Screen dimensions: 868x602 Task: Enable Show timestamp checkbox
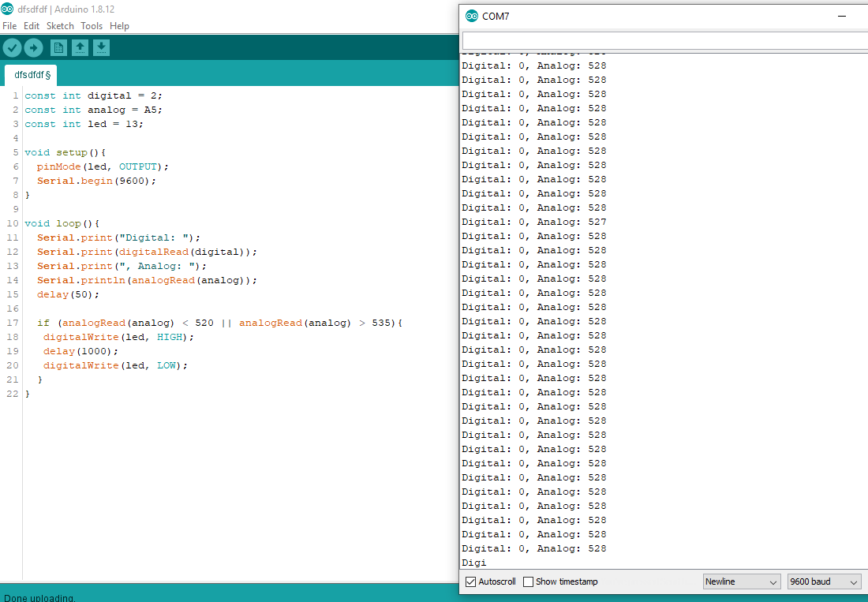click(x=528, y=581)
